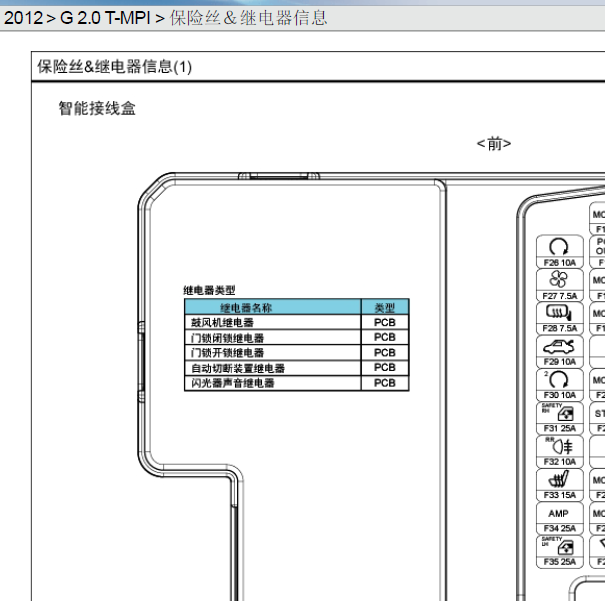Click the PCB cell in 闪光器声音继电器 row
605x601 pixels.
[x=385, y=383]
